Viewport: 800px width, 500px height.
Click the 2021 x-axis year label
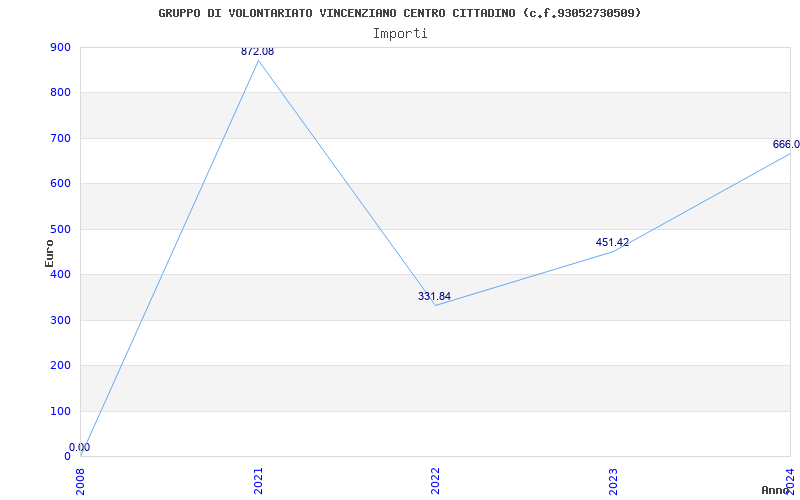258,481
